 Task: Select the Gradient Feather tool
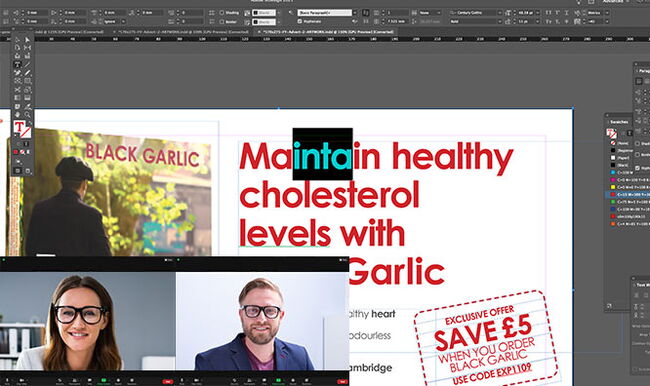click(27, 97)
